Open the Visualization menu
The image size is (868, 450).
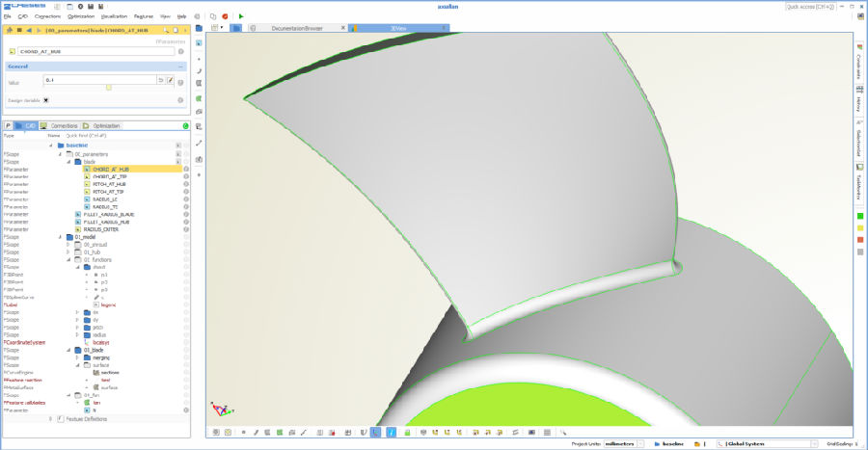[x=114, y=16]
